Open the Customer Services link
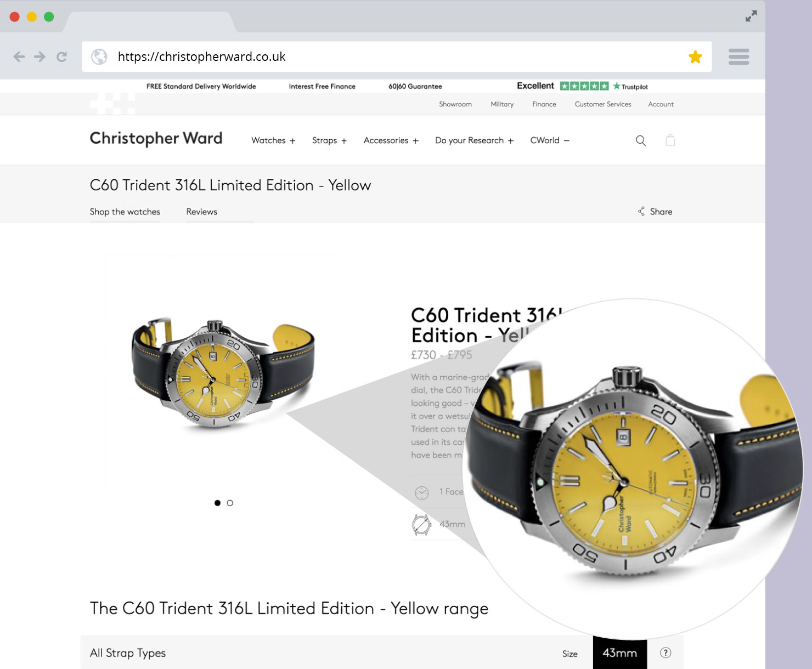This screenshot has width=812, height=669. point(603,104)
